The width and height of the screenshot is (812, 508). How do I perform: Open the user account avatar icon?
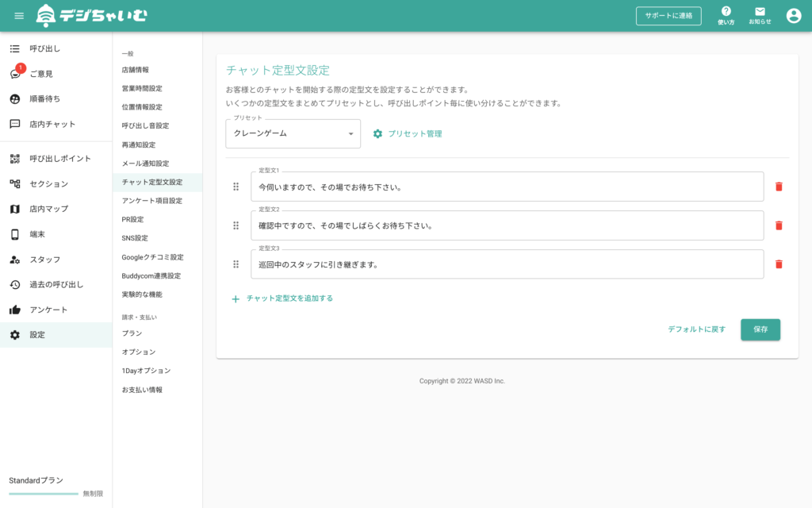(793, 16)
